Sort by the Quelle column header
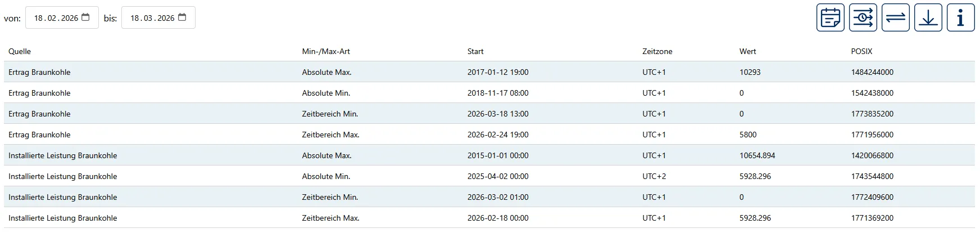 (20, 51)
